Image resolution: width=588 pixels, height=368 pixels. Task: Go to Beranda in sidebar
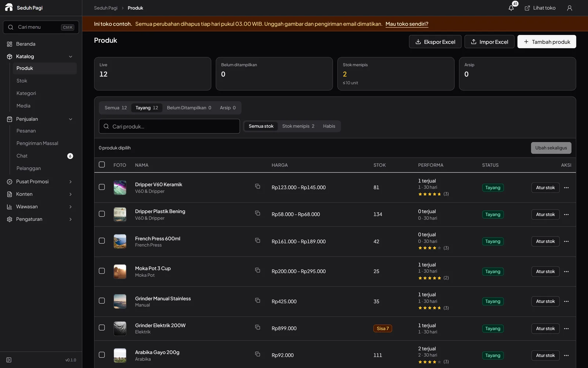pos(41,44)
